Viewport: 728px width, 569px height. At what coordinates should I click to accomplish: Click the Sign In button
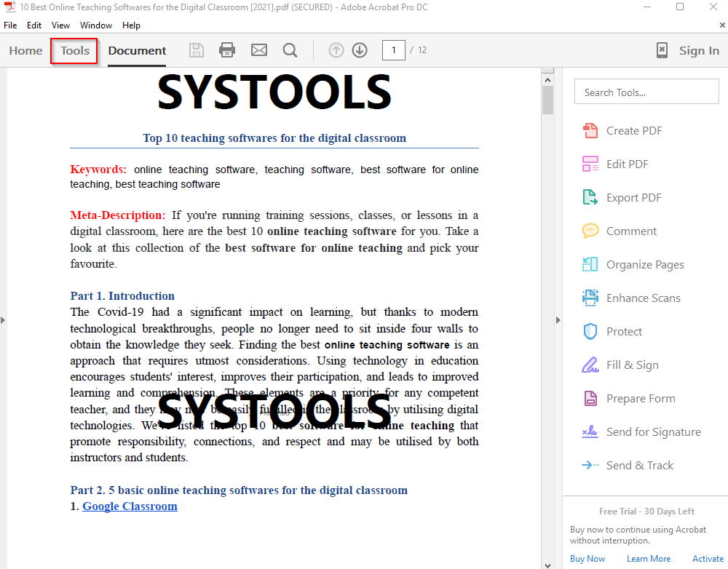pyautogui.click(x=699, y=51)
